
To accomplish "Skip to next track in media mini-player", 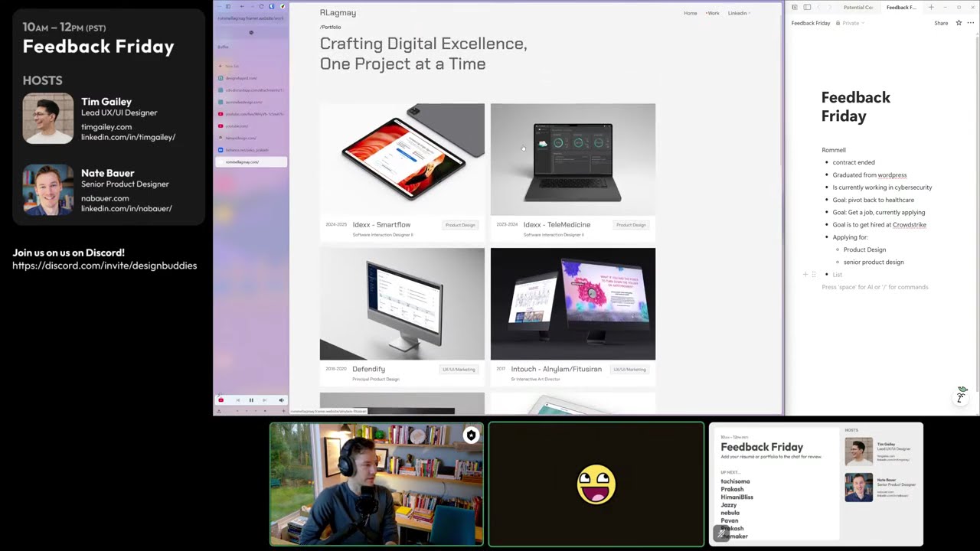I will [265, 399].
